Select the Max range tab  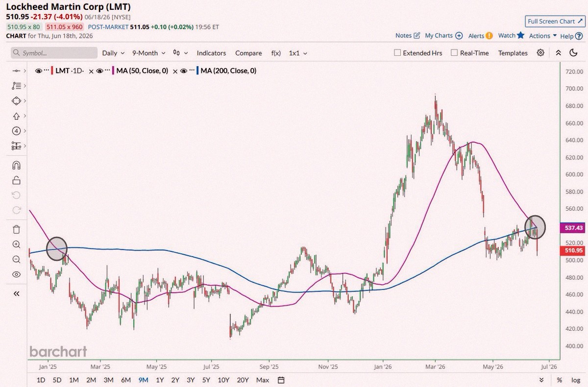click(262, 380)
